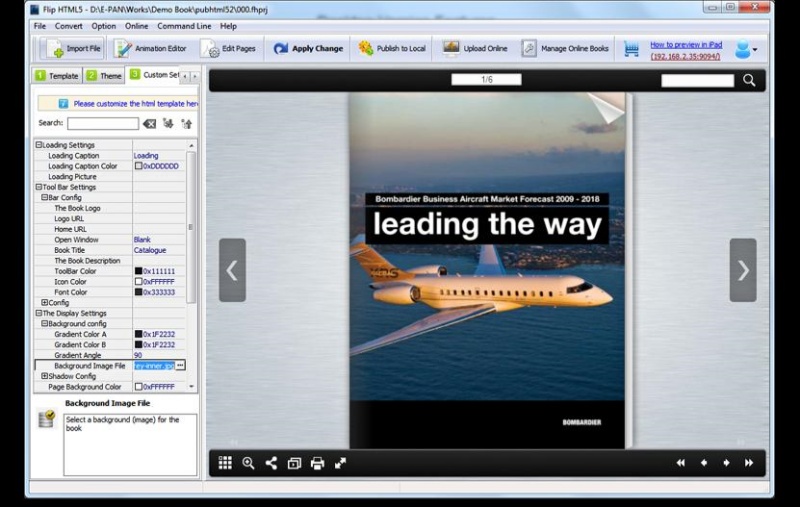The image size is (800, 507).
Task: Click the share icon in the viewer bar
Action: pos(271,463)
